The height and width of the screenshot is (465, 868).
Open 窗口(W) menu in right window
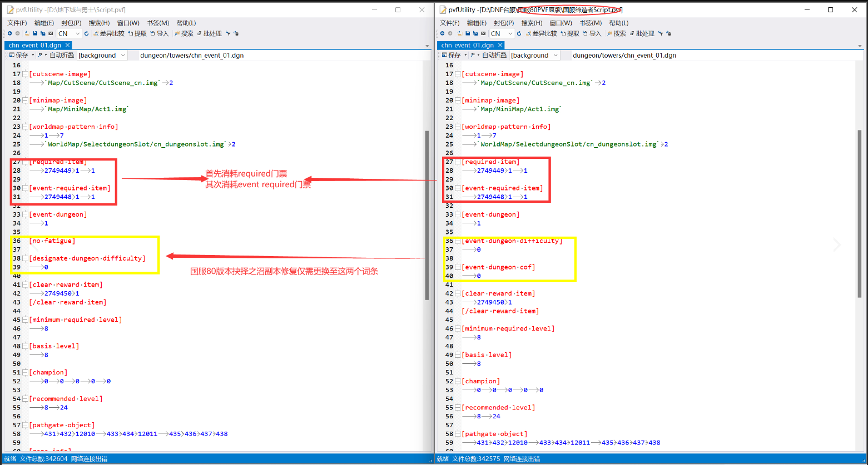(561, 23)
